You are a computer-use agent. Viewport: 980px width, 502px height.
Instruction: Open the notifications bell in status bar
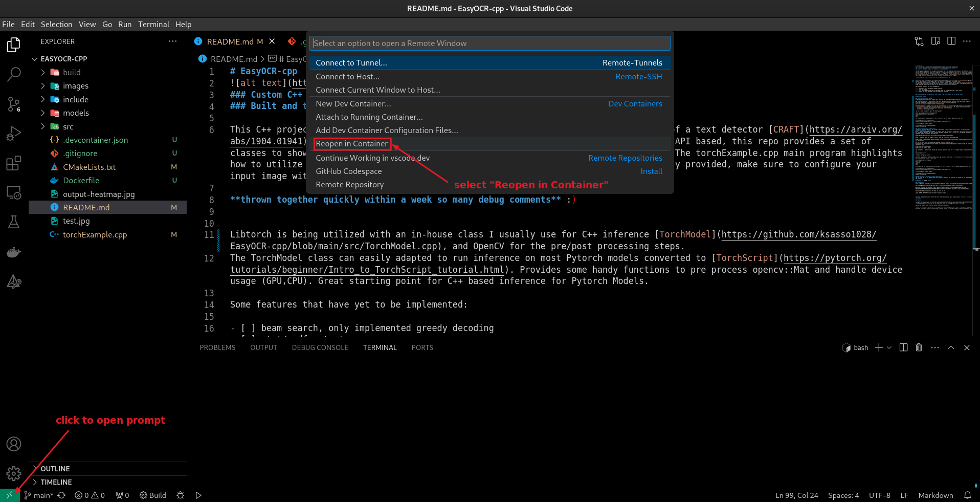(967, 495)
